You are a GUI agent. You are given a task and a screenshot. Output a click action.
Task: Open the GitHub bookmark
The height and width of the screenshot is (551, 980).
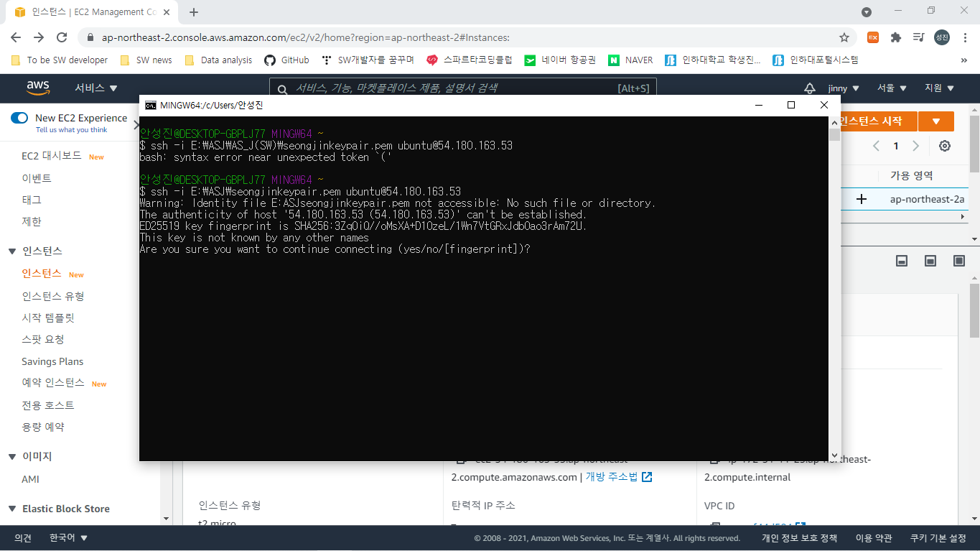(286, 60)
